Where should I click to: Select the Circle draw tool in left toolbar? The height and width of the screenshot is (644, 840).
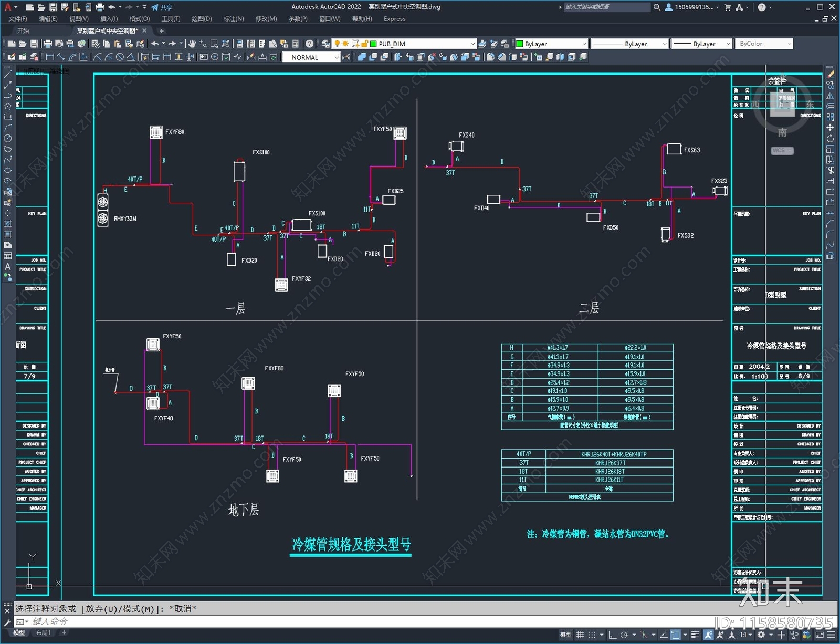[7, 138]
